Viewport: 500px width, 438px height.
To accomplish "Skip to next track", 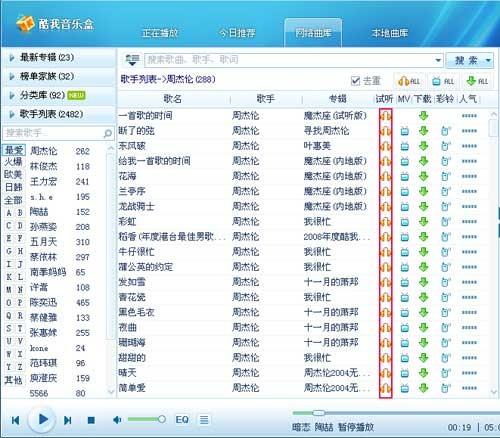I will (x=68, y=420).
